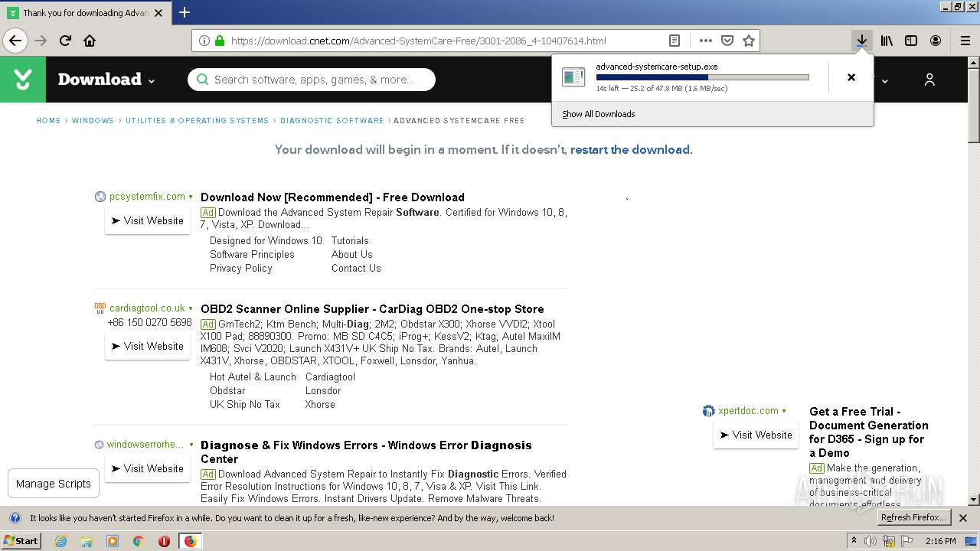The image size is (980, 551).
Task: Go to WINDOWS breadcrumb
Action: pos(93,121)
